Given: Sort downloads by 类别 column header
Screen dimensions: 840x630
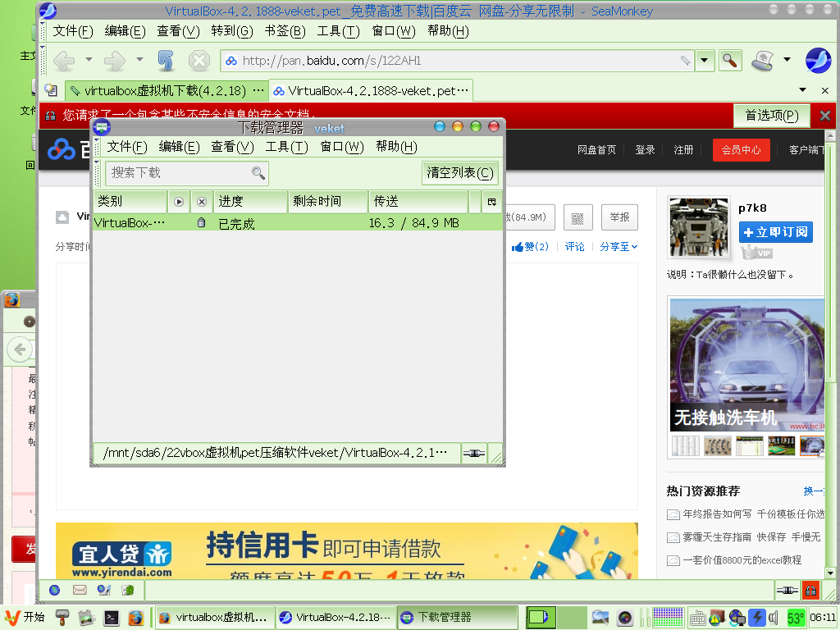Looking at the screenshot, I should [x=130, y=202].
